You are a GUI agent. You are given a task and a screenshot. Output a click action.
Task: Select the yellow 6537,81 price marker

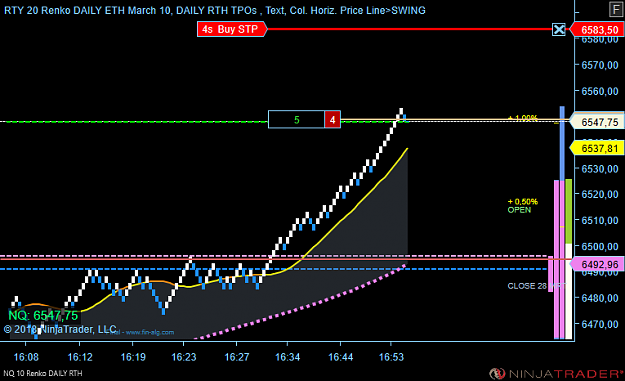tap(597, 148)
